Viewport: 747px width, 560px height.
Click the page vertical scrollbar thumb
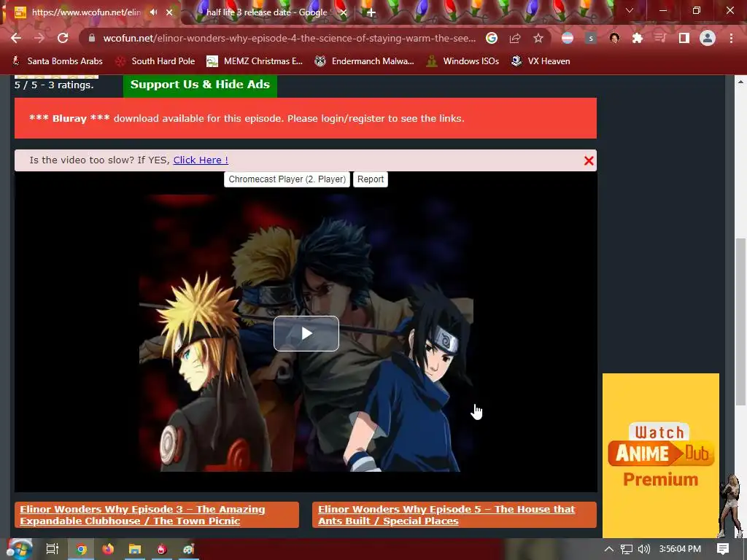click(x=740, y=322)
